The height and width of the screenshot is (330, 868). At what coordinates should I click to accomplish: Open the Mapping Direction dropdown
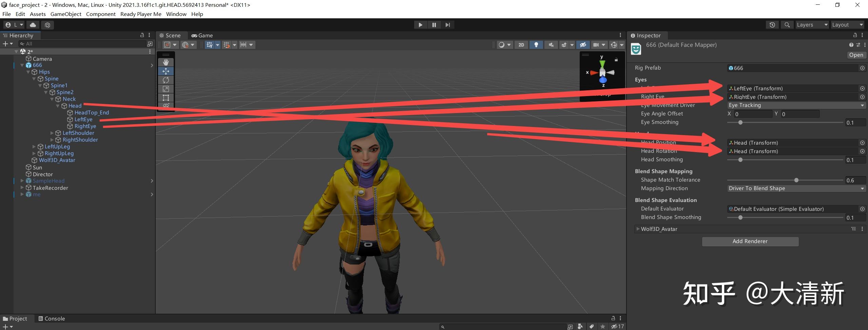tap(795, 188)
